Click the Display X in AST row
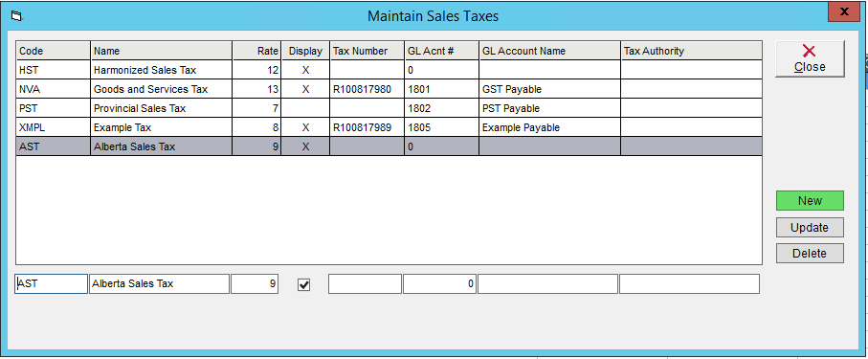 pyautogui.click(x=305, y=146)
